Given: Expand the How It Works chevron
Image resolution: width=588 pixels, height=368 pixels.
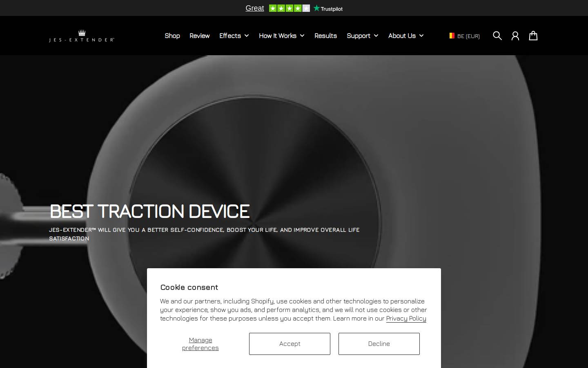Looking at the screenshot, I should (x=302, y=36).
